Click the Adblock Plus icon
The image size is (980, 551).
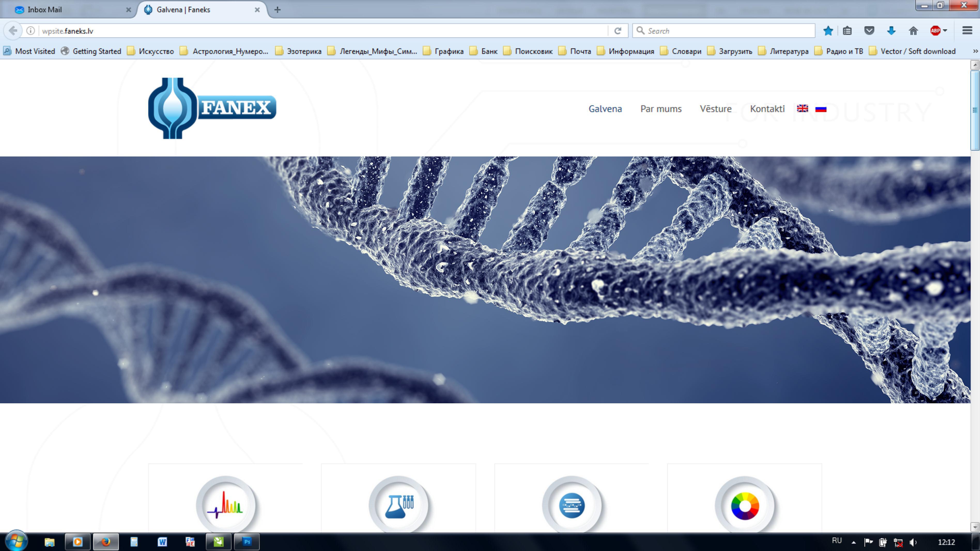(x=935, y=31)
